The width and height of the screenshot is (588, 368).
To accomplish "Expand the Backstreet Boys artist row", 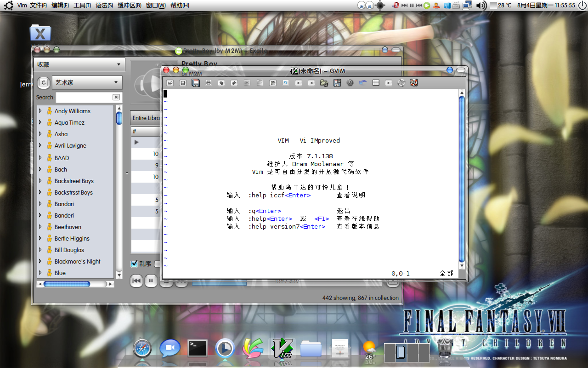I will (40, 181).
